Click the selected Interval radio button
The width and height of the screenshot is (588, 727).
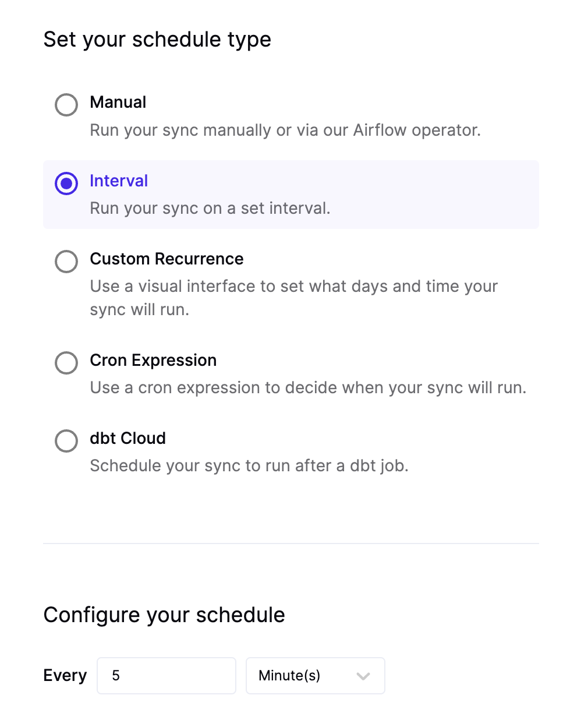click(66, 183)
